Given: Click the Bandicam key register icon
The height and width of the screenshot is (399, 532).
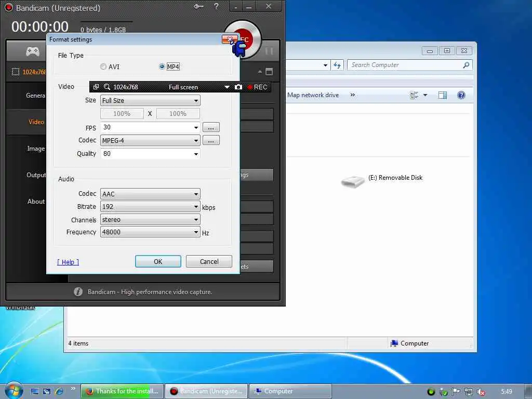Looking at the screenshot, I should click(x=198, y=6).
